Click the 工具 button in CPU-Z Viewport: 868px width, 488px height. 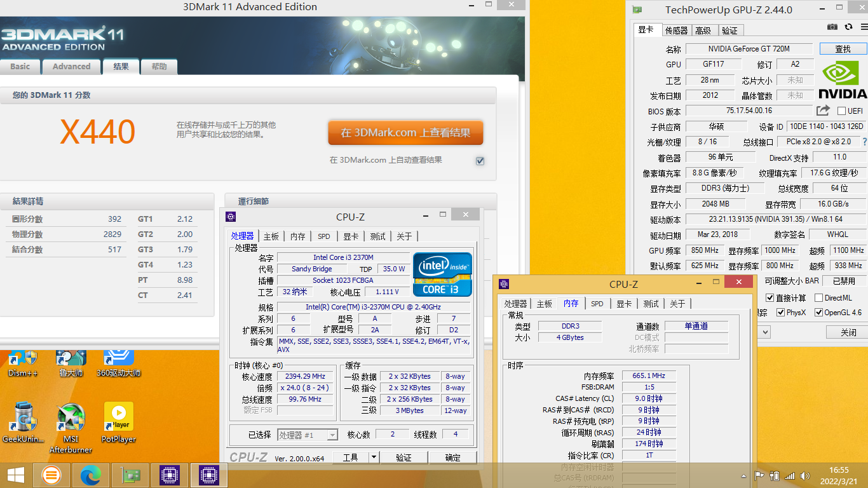coord(350,457)
